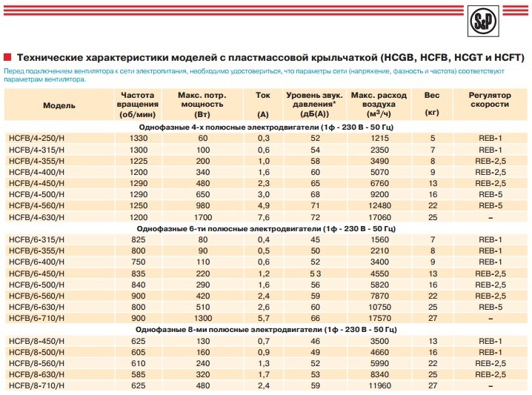This screenshot has height=395, width=532.
Task: Click the S&P logo in top-right corner
Action: pyautogui.click(x=483, y=21)
